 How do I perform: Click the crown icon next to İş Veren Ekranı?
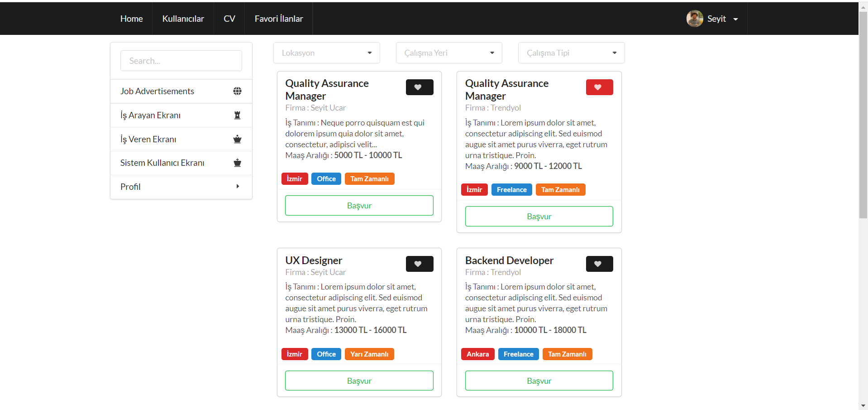(237, 139)
